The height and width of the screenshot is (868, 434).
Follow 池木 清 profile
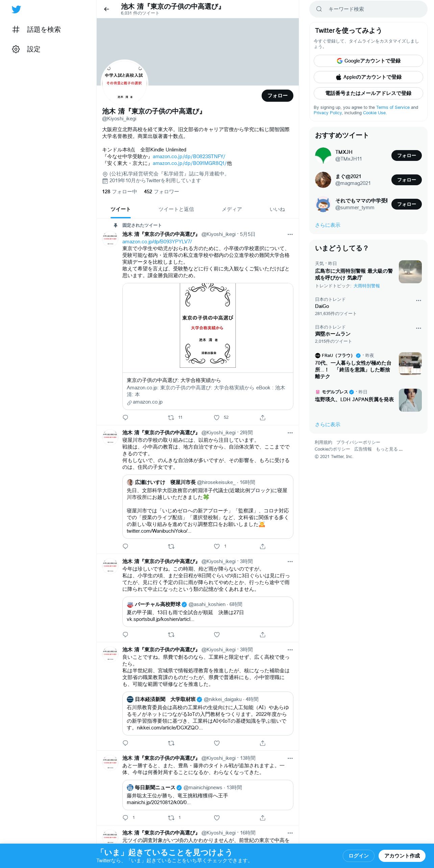click(277, 96)
